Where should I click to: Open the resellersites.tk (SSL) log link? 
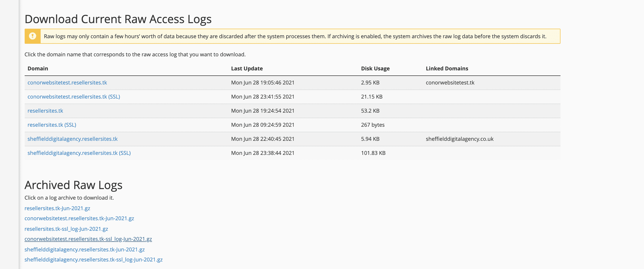pos(52,125)
